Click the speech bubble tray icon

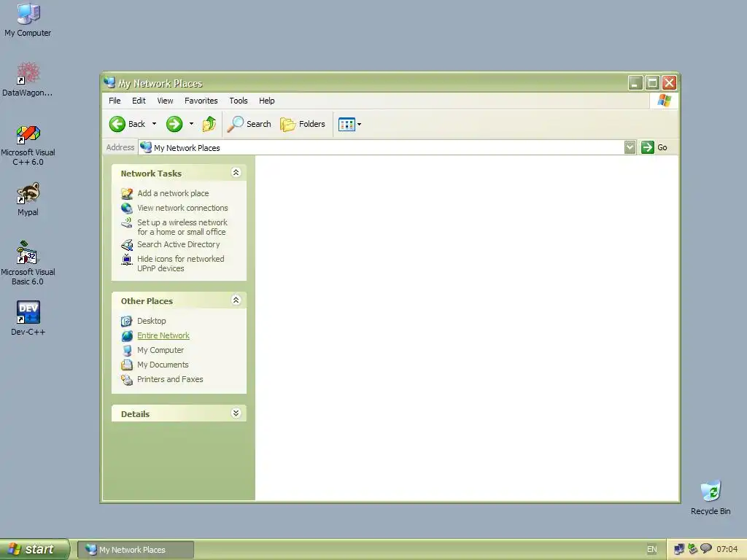[706, 549]
